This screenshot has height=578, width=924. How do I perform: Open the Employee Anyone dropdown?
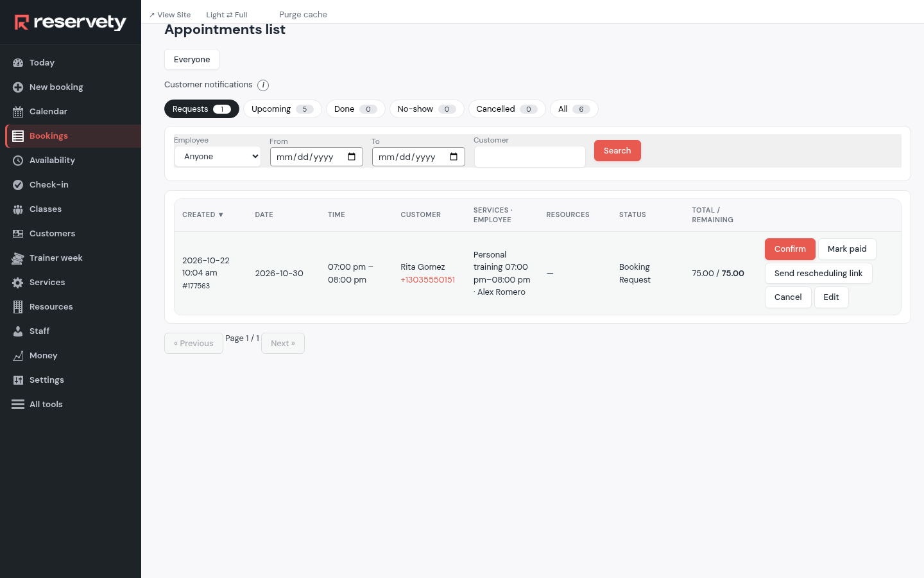(x=218, y=157)
